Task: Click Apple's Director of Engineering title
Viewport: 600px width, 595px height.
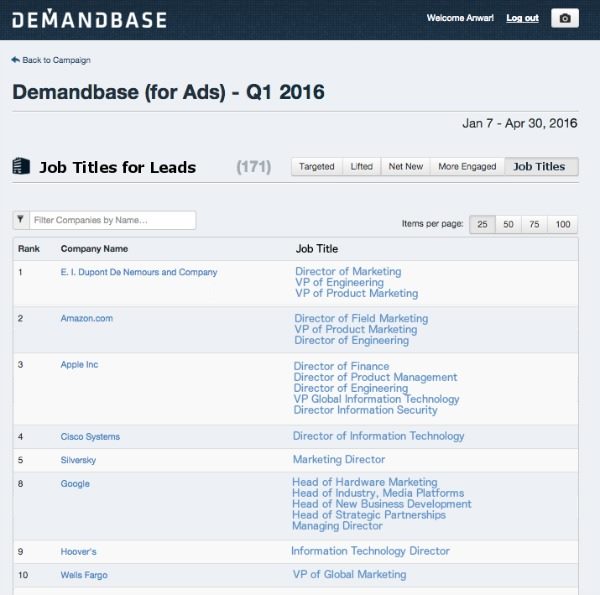Action: point(351,388)
